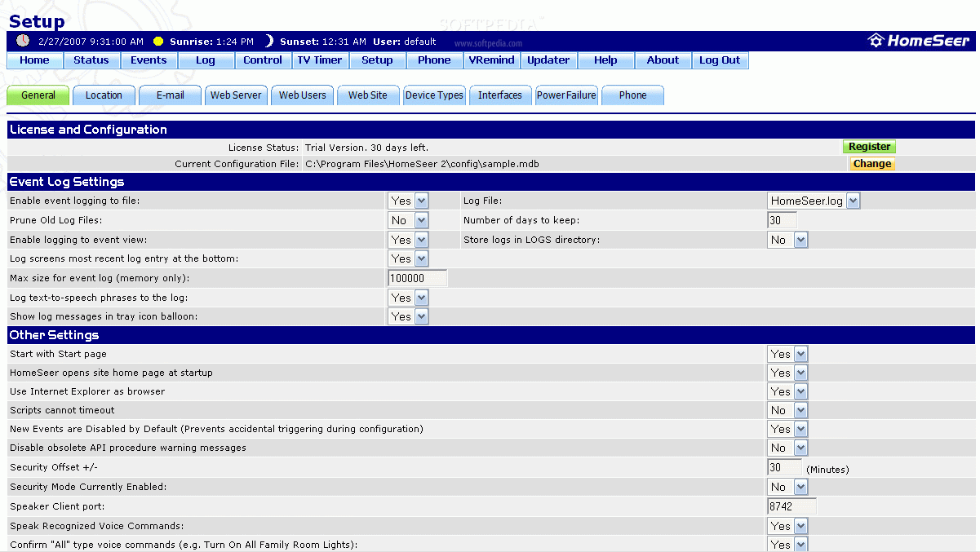Open the About menu
The image size is (980, 552).
coord(663,60)
